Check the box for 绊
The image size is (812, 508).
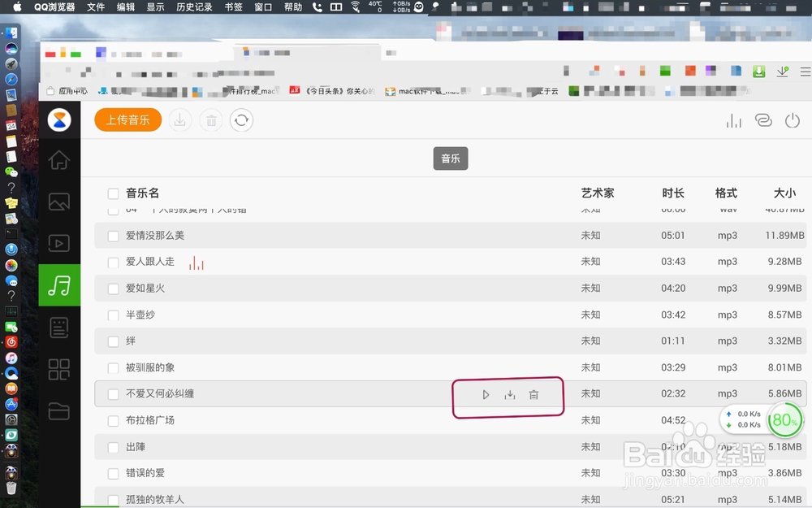click(114, 341)
